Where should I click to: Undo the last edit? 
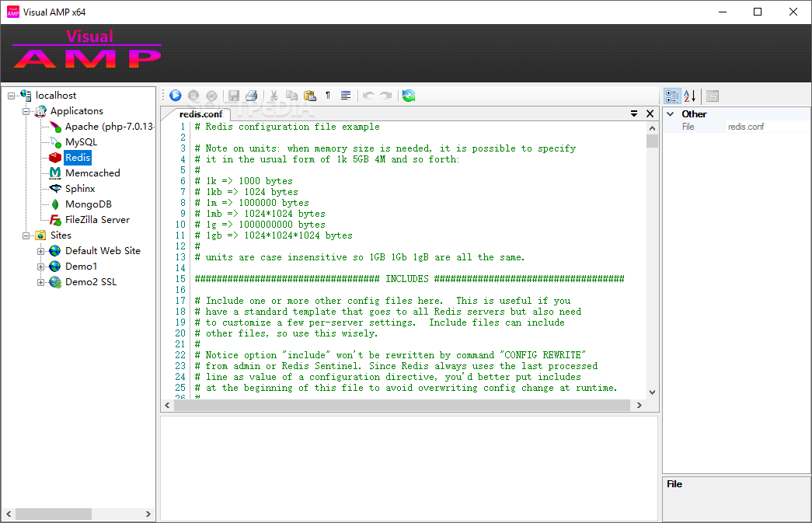[368, 96]
